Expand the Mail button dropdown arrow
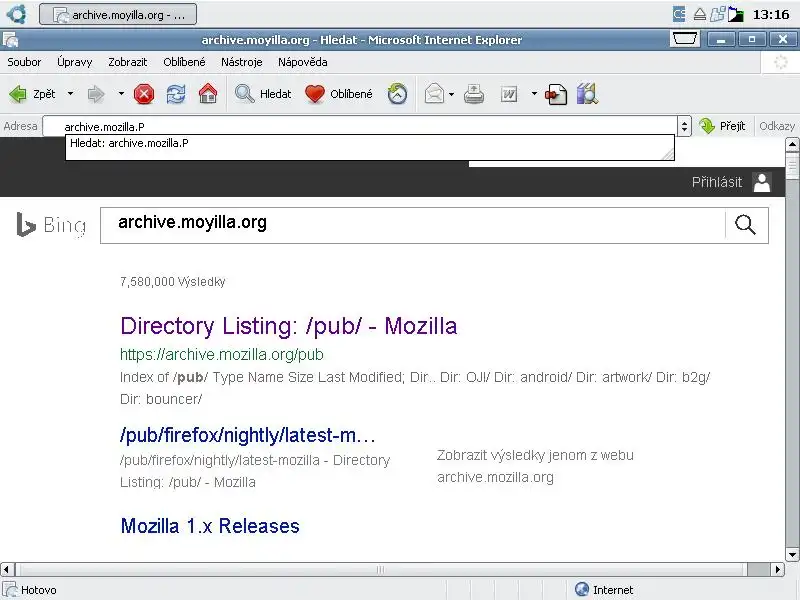800x600 pixels. tap(452, 94)
